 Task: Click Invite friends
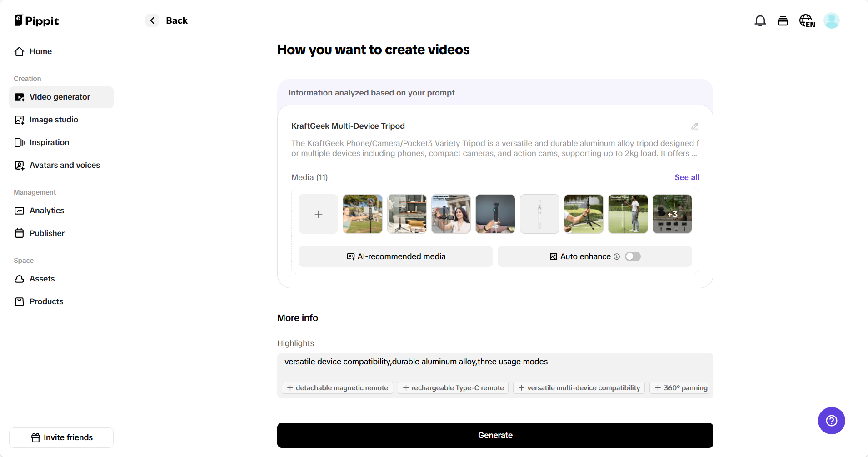(61, 437)
